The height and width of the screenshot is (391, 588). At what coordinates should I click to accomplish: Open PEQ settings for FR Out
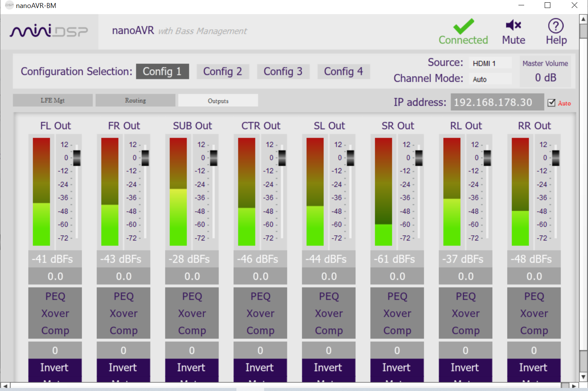coord(124,296)
